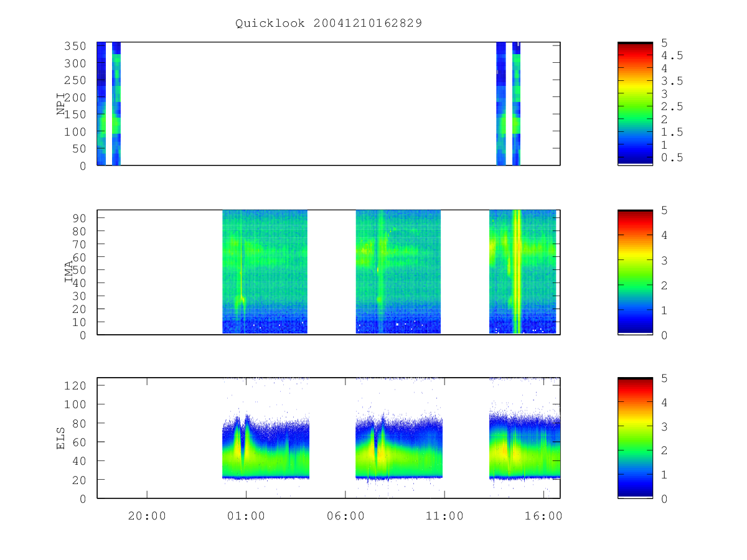
Task: Click the 16:00 time axis label
Action: (543, 516)
